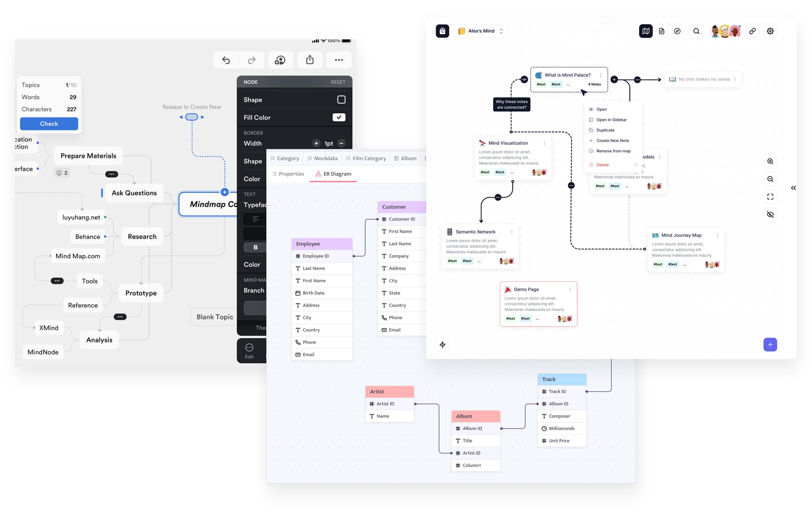Open the Film Category tab

click(365, 158)
